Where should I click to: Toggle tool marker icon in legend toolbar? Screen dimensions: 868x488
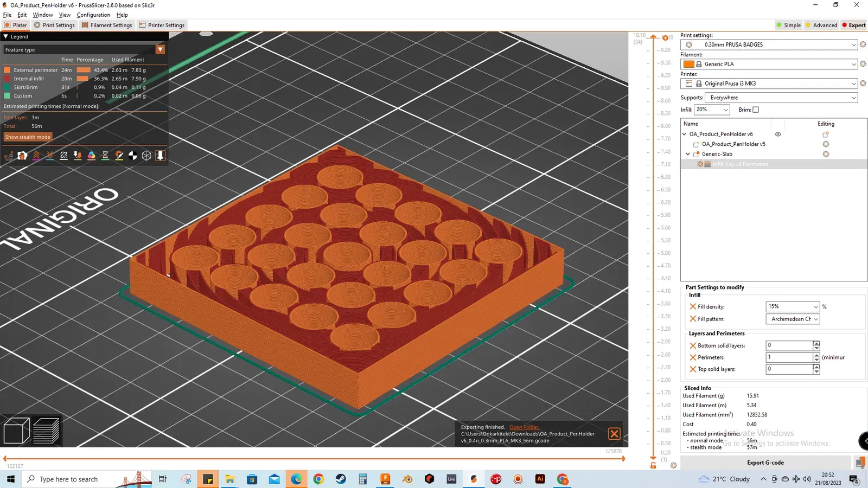click(x=160, y=156)
